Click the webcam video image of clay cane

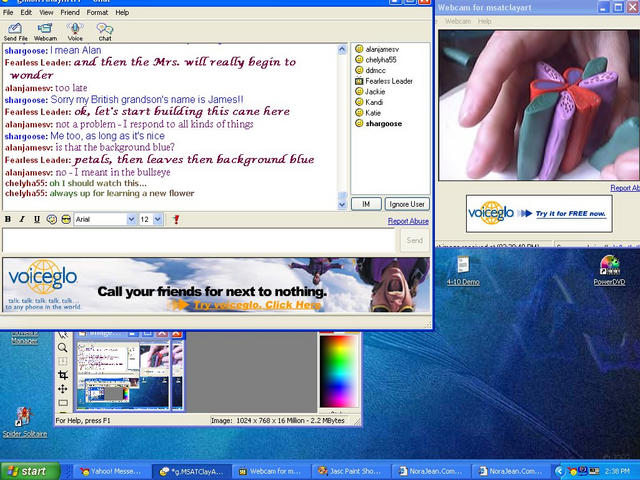click(539, 105)
